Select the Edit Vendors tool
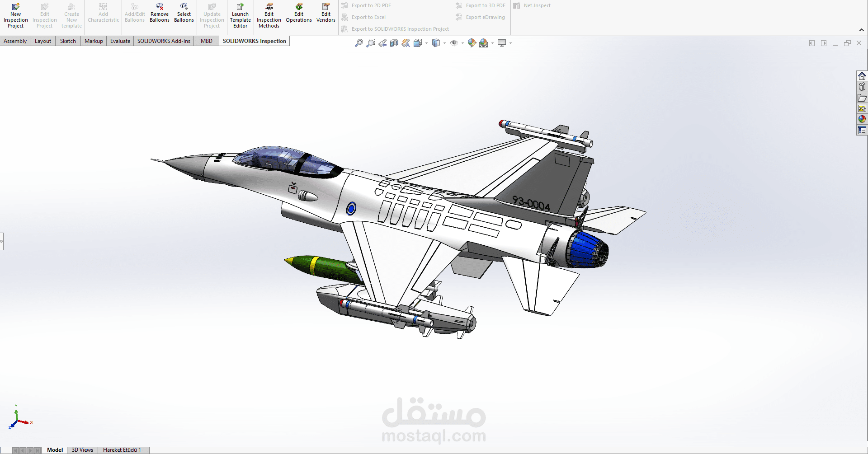 click(325, 14)
